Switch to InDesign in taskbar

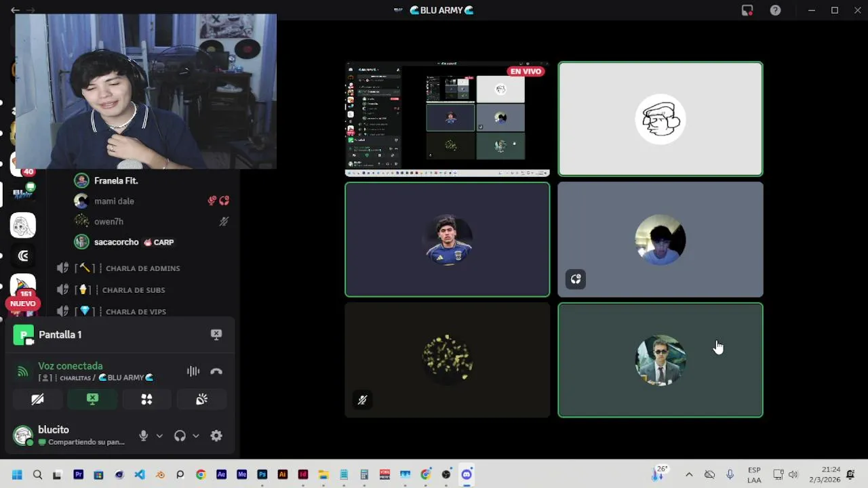point(303,474)
